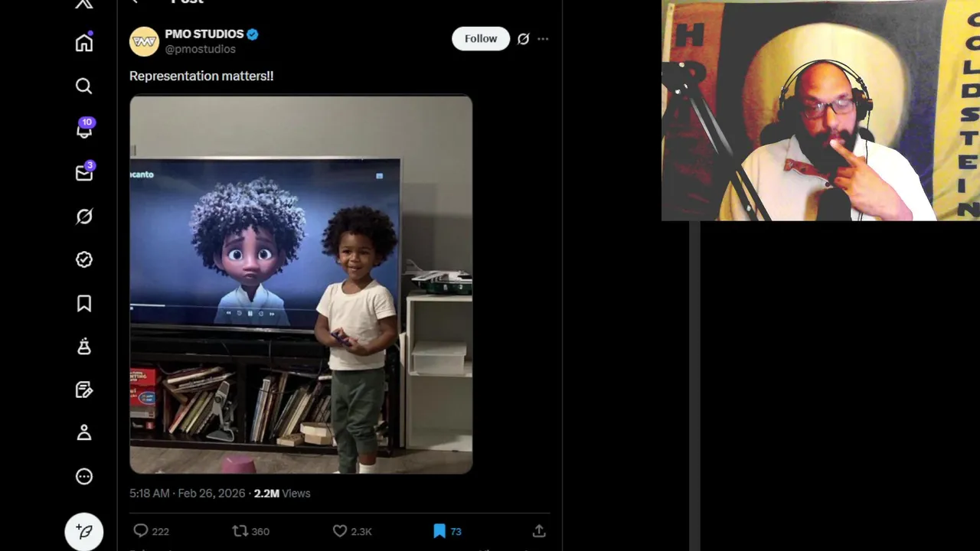Open the Search explore icon

point(84,86)
